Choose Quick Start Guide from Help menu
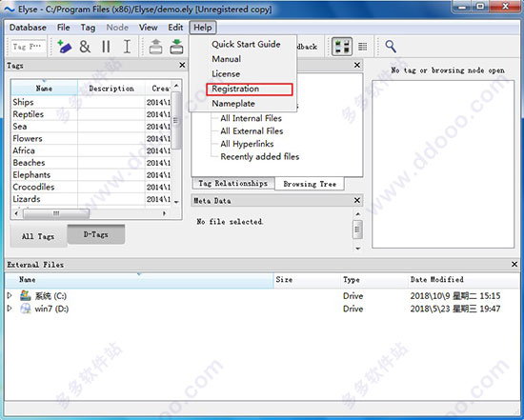 (x=246, y=44)
